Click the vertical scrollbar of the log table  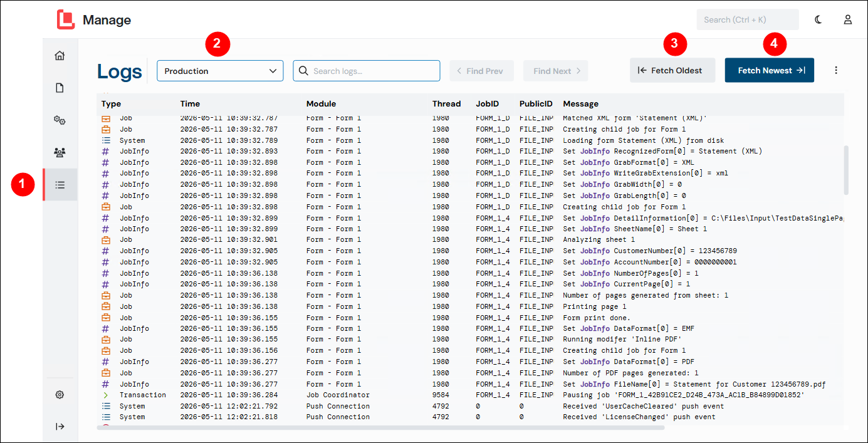click(846, 170)
